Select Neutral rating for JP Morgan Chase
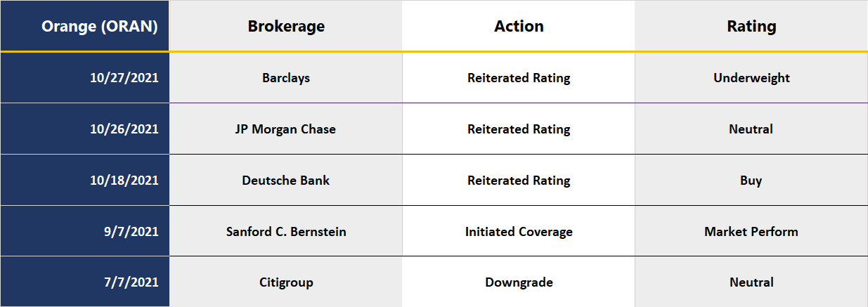Screen dimensions: 868x307 [751, 129]
